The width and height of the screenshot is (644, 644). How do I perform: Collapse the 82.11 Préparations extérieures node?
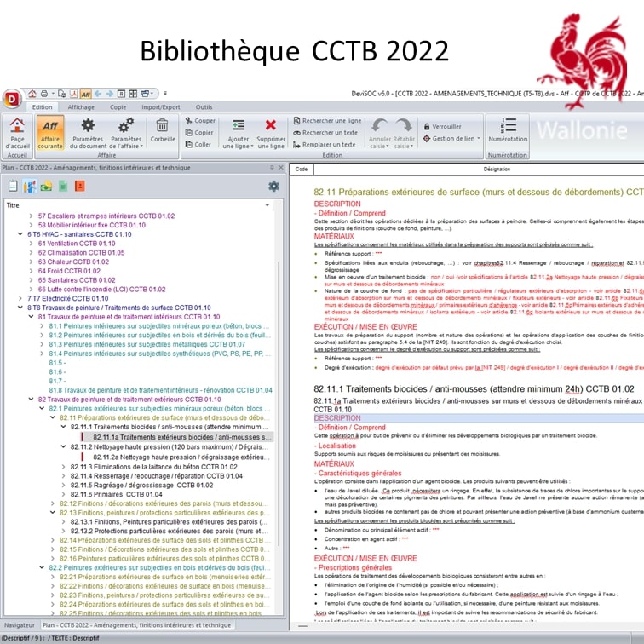(x=53, y=417)
